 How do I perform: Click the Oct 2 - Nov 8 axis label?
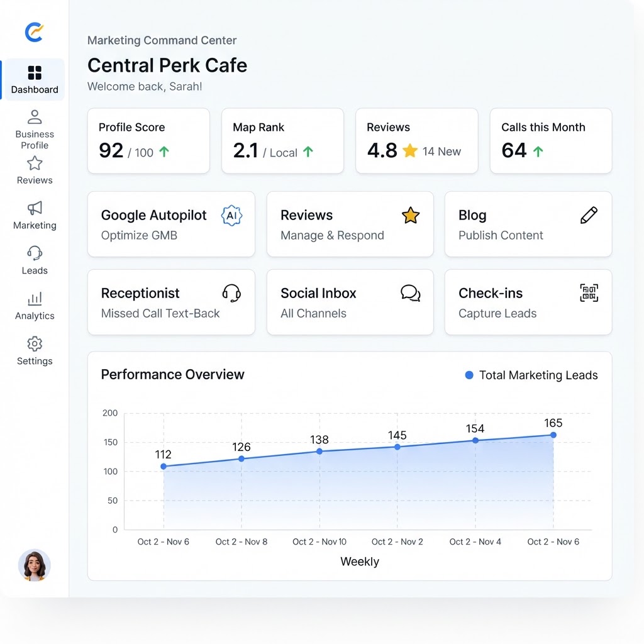coord(241,541)
